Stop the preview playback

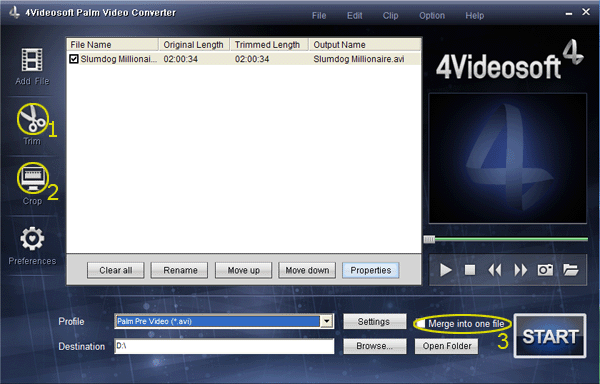pos(470,270)
